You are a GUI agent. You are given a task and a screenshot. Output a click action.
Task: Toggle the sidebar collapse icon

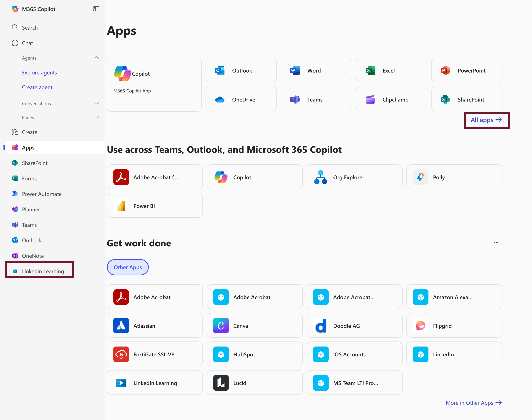coord(96,9)
